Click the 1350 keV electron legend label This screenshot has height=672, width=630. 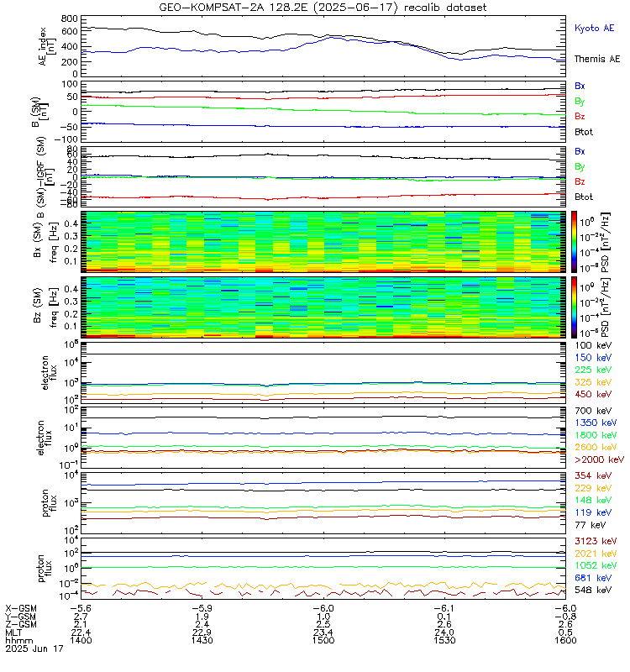[x=596, y=423]
